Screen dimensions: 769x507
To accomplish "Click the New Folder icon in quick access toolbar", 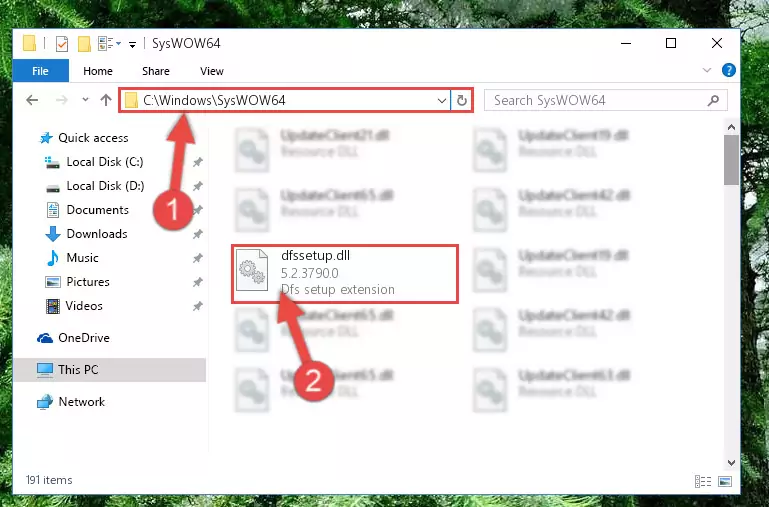I will pos(84,44).
